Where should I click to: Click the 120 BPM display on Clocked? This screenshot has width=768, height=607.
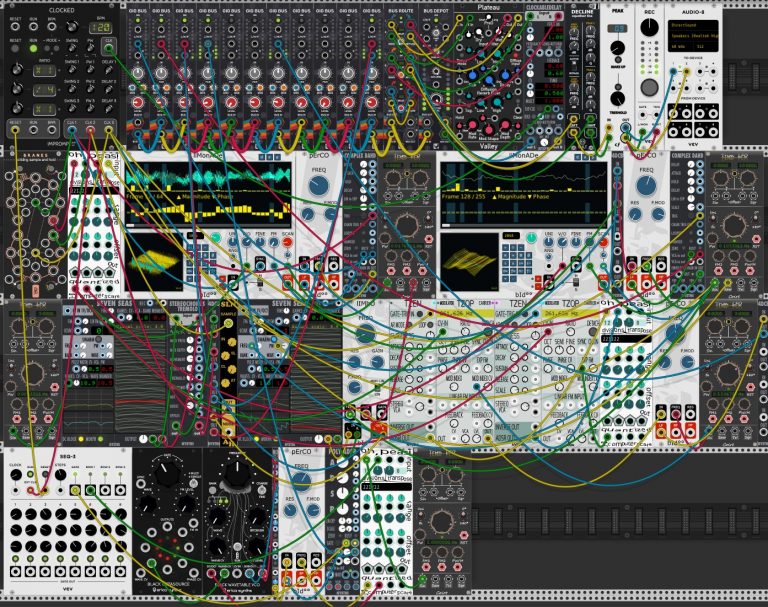pyautogui.click(x=100, y=27)
